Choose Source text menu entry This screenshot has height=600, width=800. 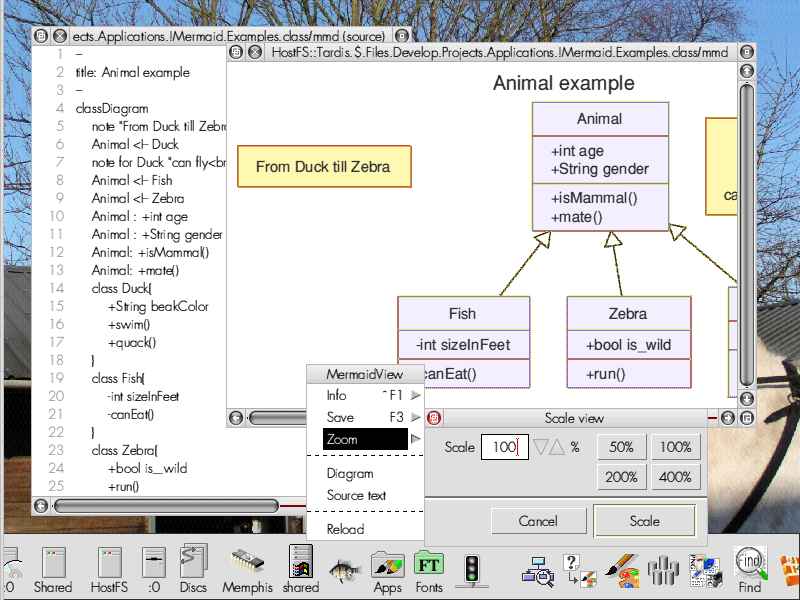(x=356, y=495)
